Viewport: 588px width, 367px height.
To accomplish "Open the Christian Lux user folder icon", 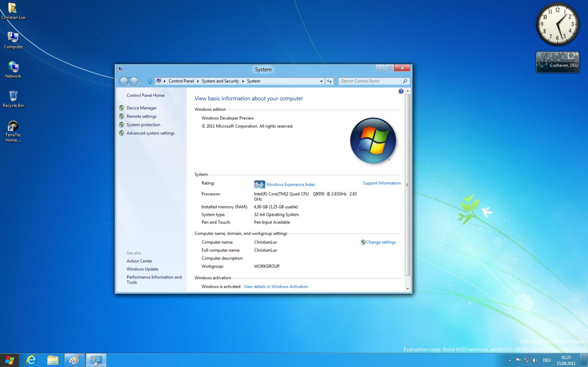I will [13, 11].
